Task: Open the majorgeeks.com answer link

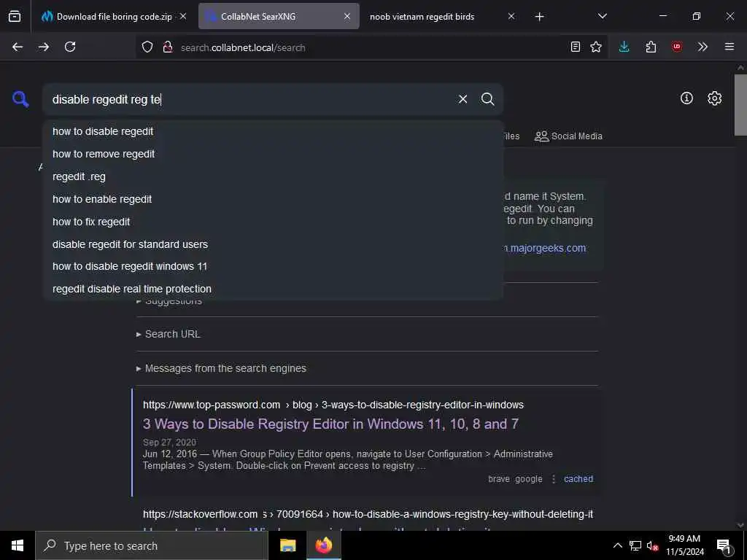Action: coord(546,248)
